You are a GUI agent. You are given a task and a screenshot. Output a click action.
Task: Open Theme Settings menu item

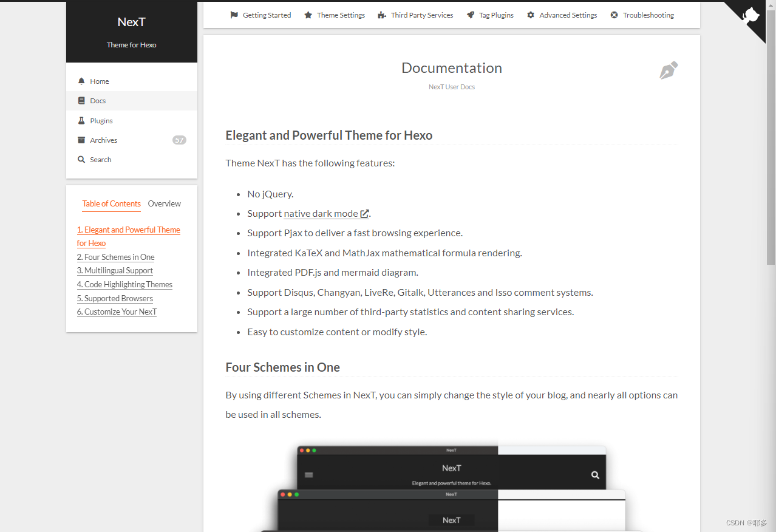point(335,15)
